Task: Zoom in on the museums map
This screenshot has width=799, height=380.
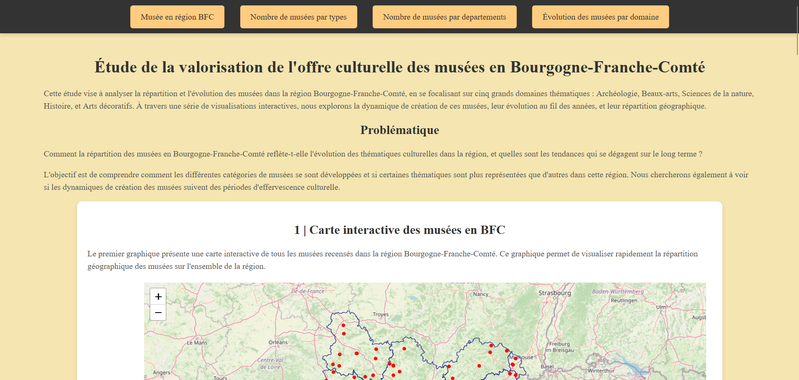Action: coord(158,296)
